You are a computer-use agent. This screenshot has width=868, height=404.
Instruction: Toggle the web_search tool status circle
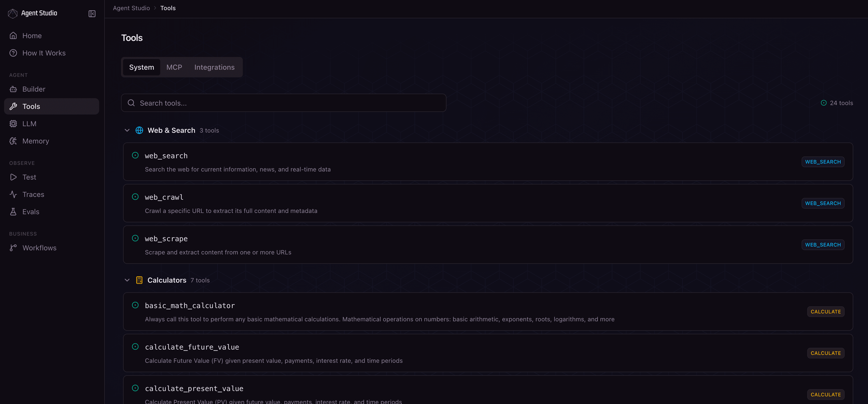tap(135, 155)
